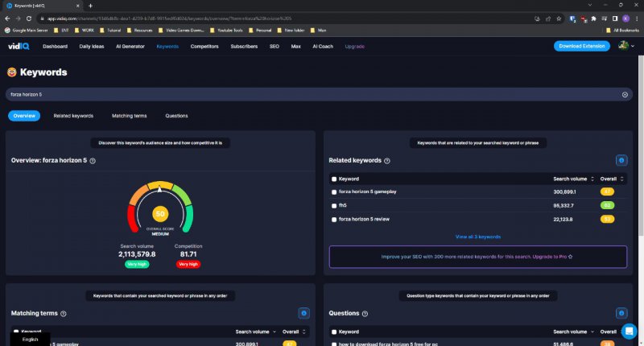Switch to the Matching terms tab

(129, 116)
